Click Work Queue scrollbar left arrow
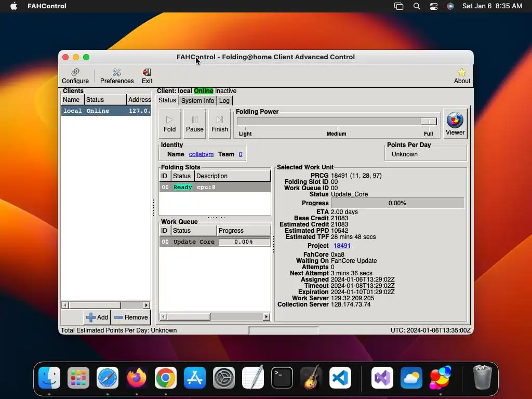The height and width of the screenshot is (399, 532). click(163, 316)
